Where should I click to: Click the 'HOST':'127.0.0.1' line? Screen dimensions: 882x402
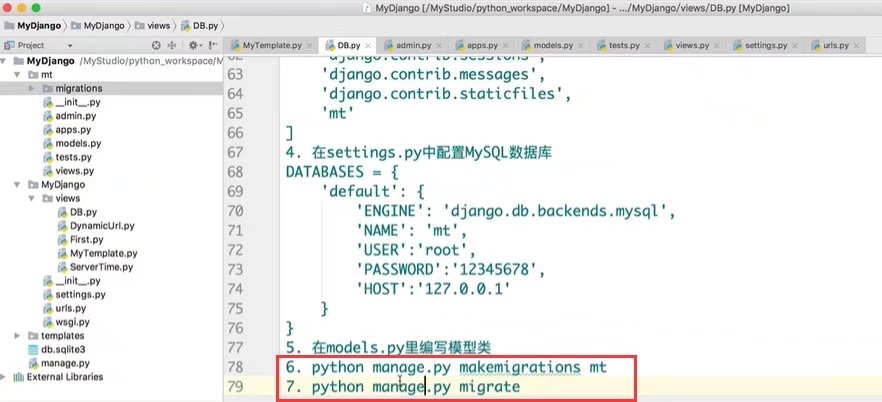(433, 289)
